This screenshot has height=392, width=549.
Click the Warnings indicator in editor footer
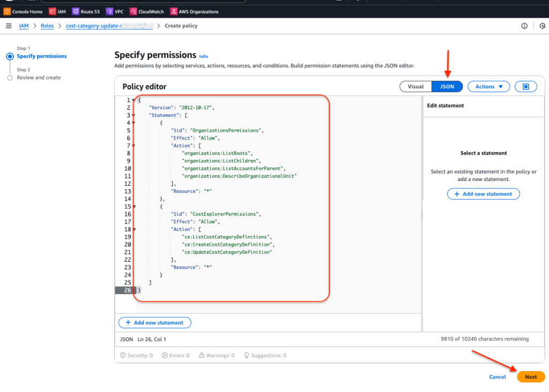pos(217,355)
